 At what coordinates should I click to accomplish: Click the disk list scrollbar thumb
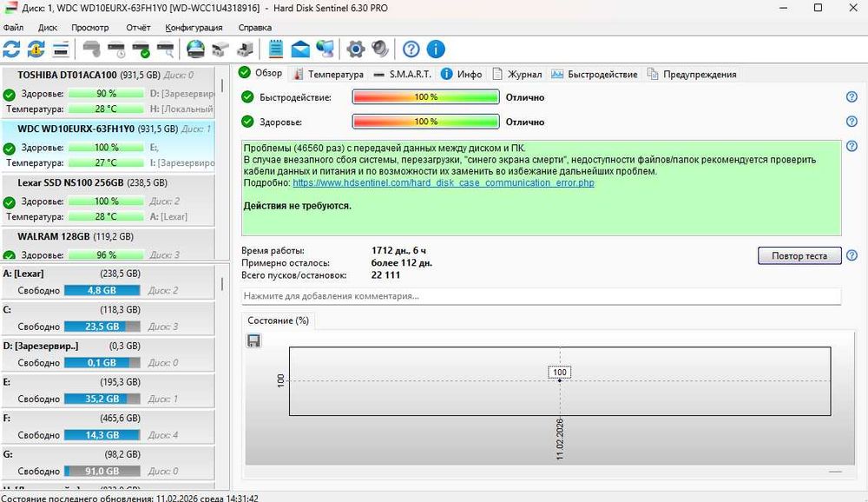click(x=222, y=85)
